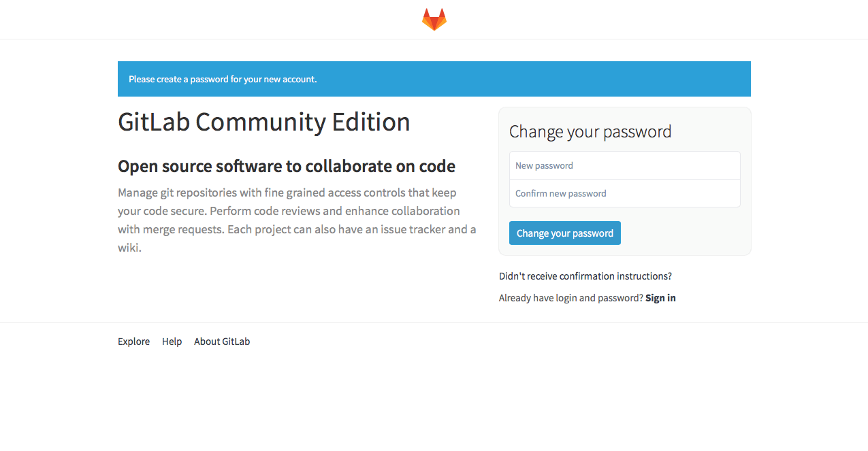Click Help in the bottom navigation

(172, 341)
